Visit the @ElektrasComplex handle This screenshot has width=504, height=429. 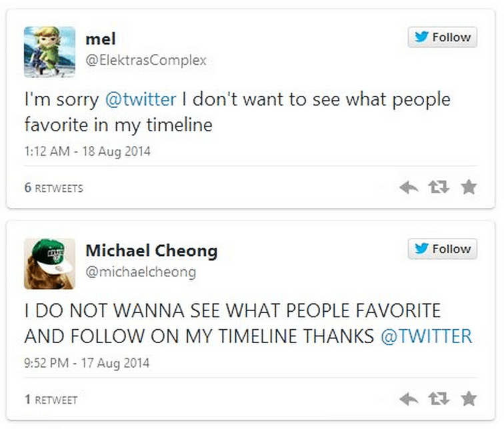(x=146, y=60)
